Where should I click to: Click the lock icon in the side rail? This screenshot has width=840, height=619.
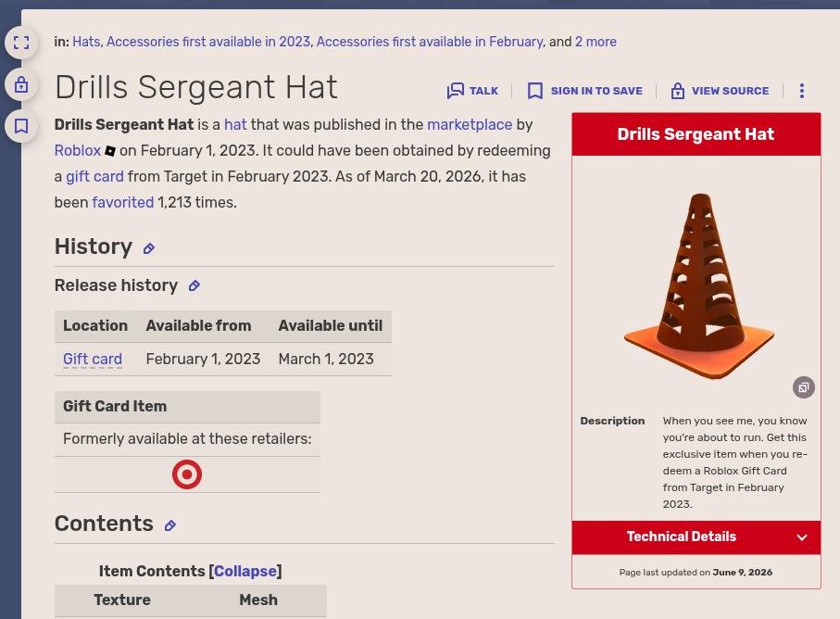[x=21, y=84]
